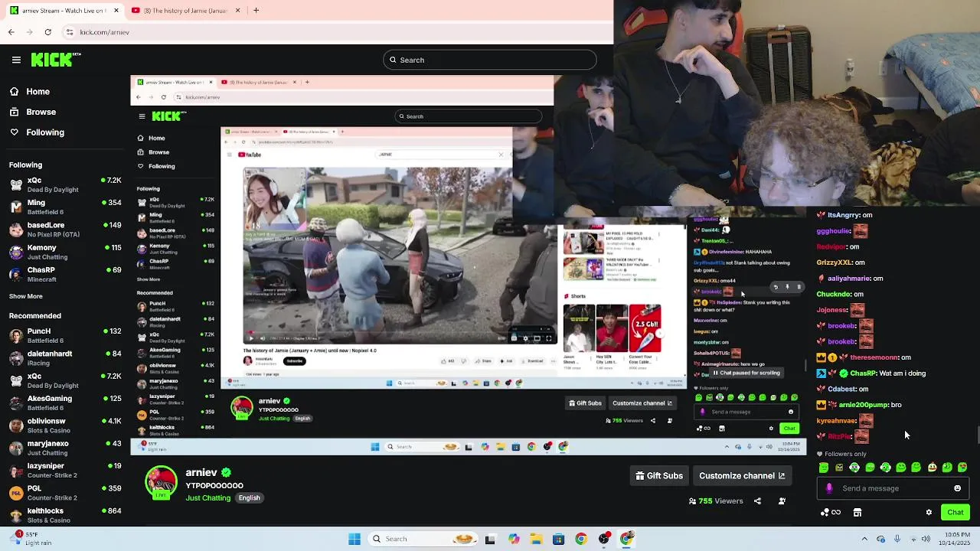Open ChasRP's Minecraft channel
The image size is (980, 551).
64,274
